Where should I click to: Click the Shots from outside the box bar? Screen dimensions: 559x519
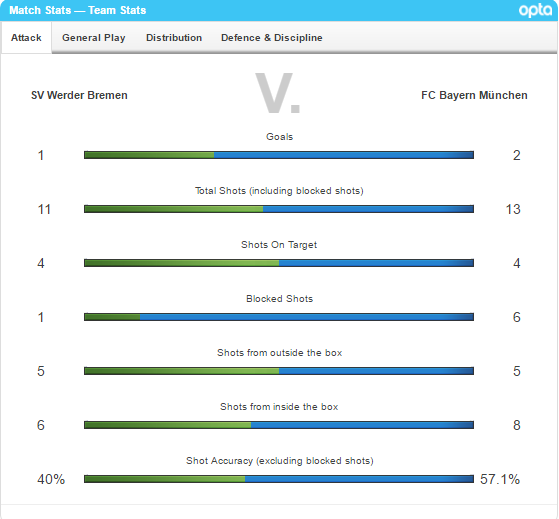click(279, 371)
